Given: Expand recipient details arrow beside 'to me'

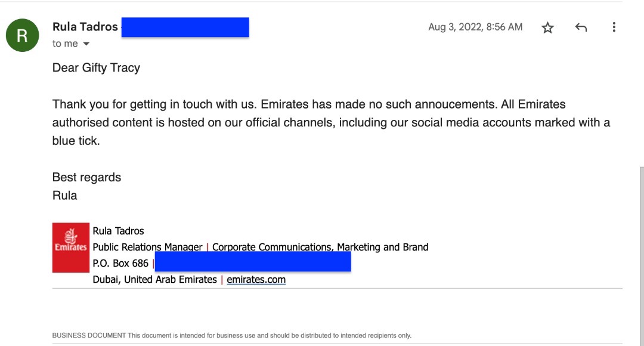Looking at the screenshot, I should [x=86, y=44].
